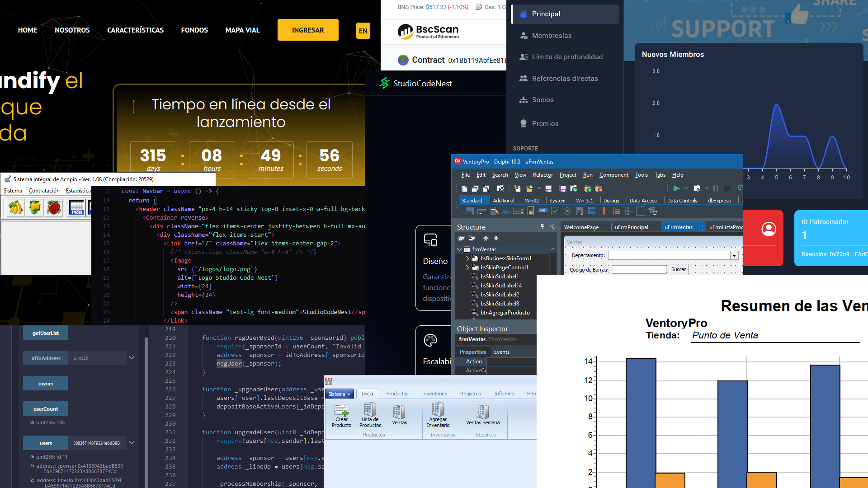Screen dimensions: 868x488
Task: Open the Productos ribbon tab
Action: (397, 394)
